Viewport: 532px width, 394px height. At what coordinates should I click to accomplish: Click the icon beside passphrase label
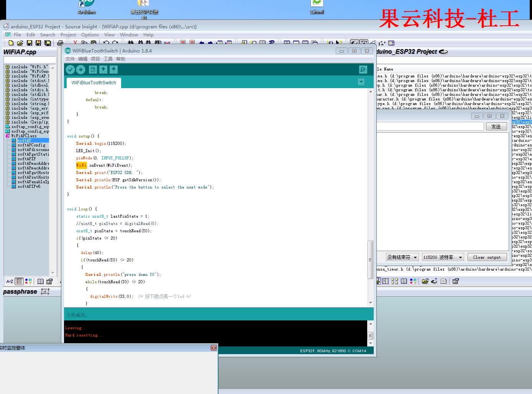pos(45,291)
